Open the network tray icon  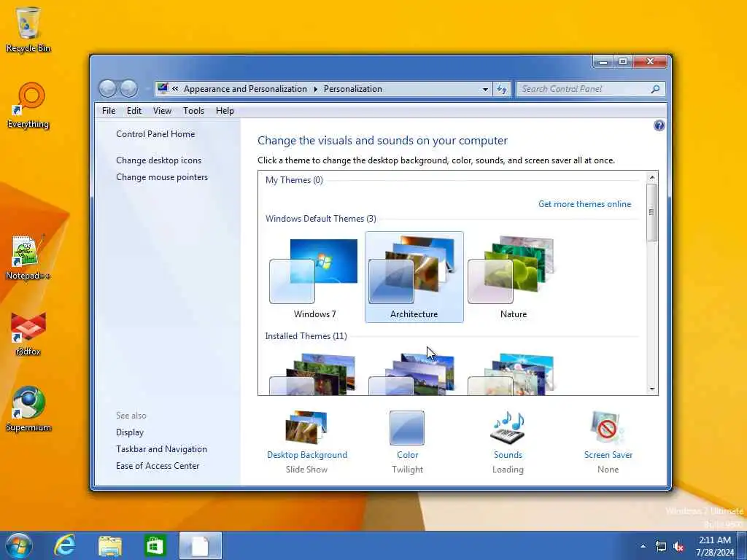pos(660,546)
